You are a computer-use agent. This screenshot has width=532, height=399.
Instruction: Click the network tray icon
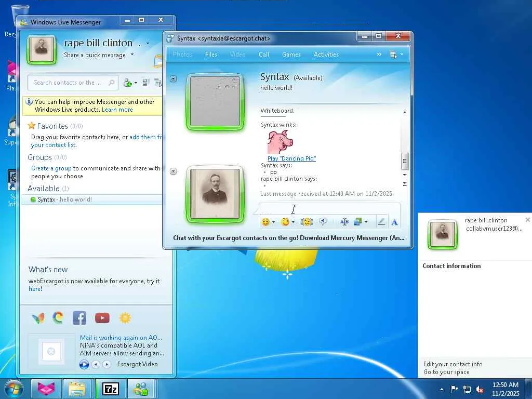coord(467,390)
